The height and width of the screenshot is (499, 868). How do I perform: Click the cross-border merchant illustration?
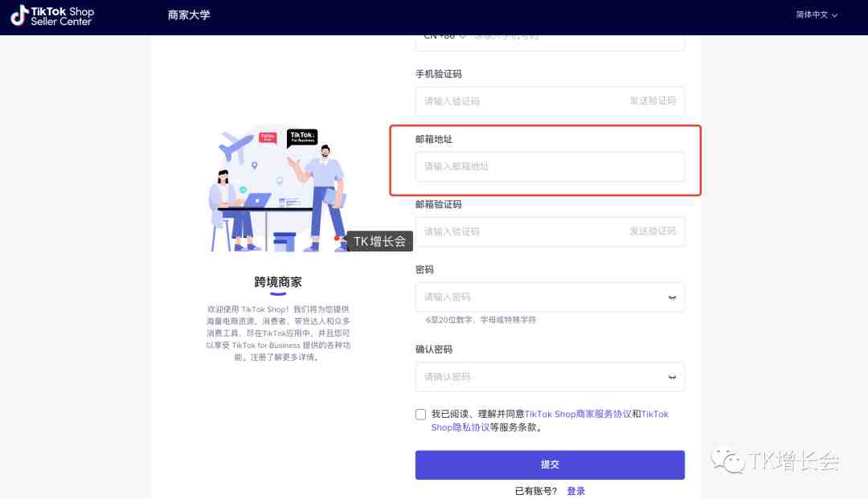click(x=278, y=189)
